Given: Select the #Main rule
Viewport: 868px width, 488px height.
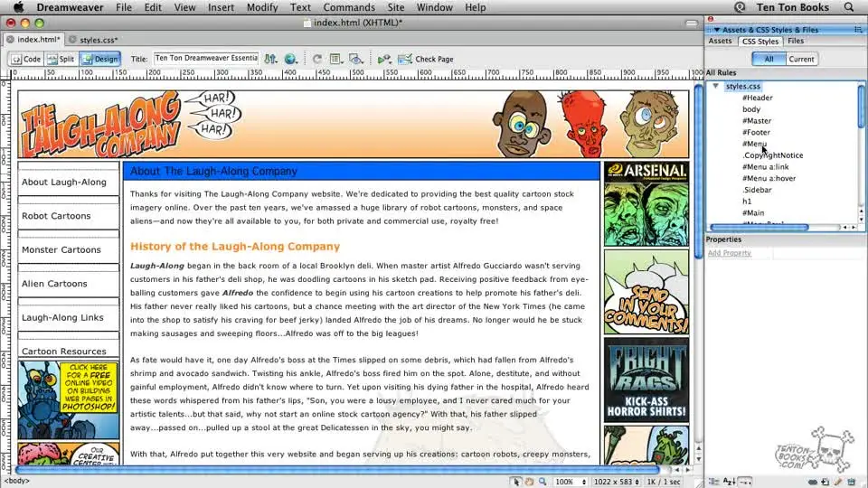Looking at the screenshot, I should [x=753, y=213].
